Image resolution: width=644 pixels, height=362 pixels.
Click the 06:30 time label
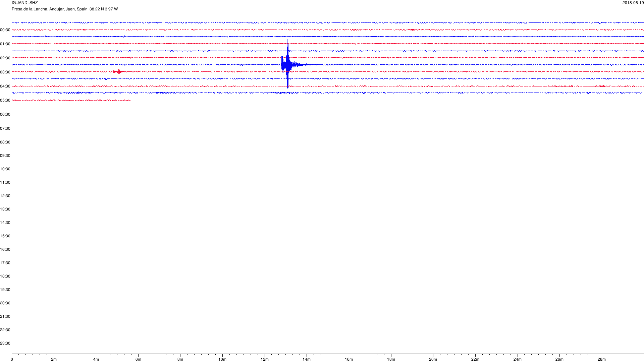tap(5, 114)
